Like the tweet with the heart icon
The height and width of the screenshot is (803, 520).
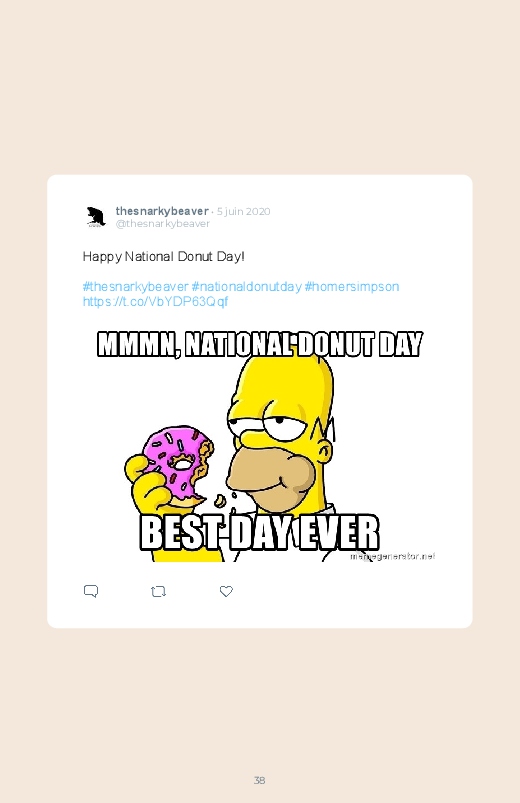226,591
